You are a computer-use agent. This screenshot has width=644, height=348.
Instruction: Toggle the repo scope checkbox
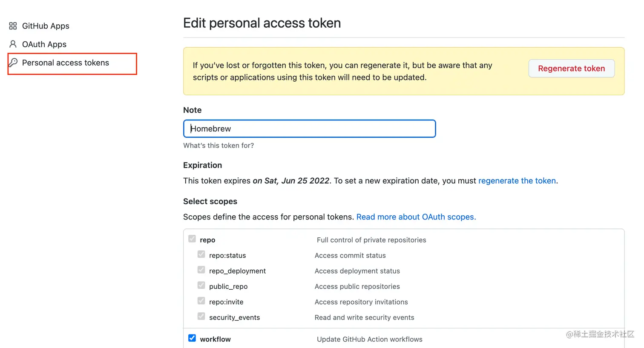(x=192, y=239)
